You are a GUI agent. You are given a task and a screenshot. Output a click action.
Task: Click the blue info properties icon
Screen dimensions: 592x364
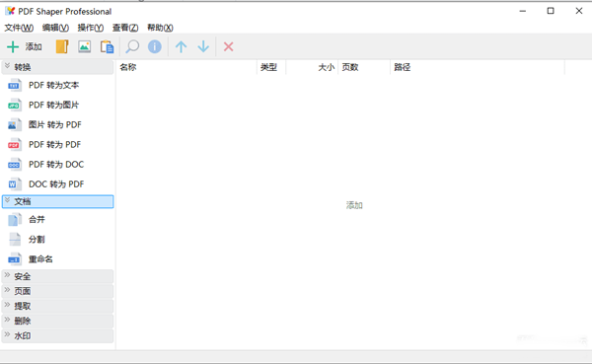tap(155, 46)
